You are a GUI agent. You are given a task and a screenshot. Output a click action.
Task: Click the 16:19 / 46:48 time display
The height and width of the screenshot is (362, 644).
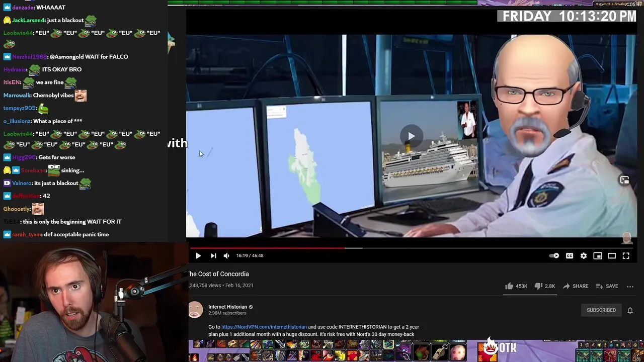tap(250, 255)
